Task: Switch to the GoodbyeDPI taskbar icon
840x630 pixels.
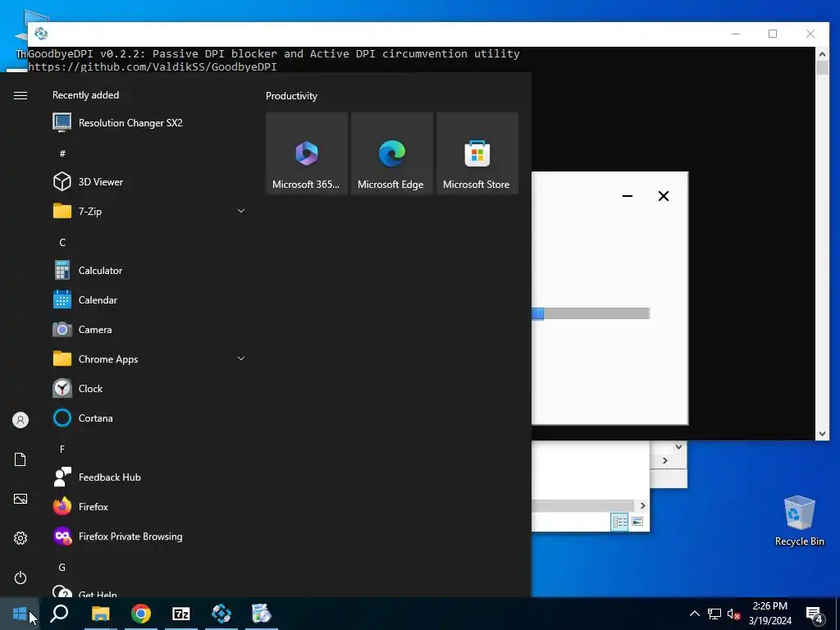Action: (x=221, y=614)
